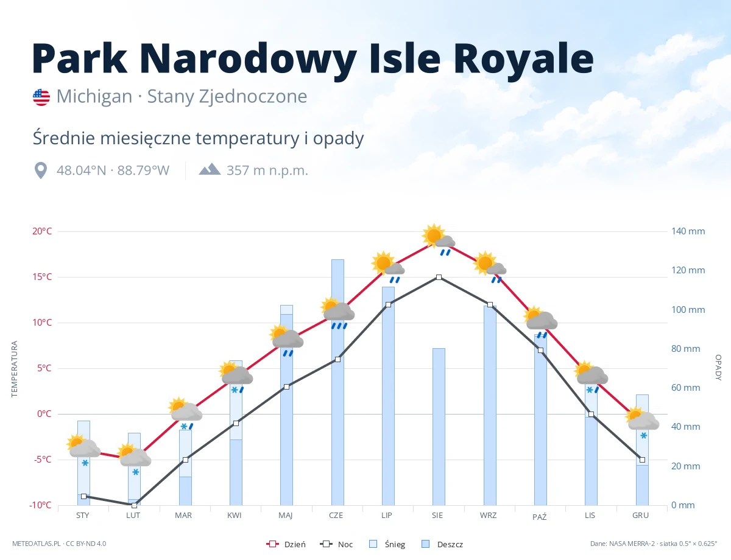
Task: Click the location pin icon next to coordinates
Action: tap(41, 170)
